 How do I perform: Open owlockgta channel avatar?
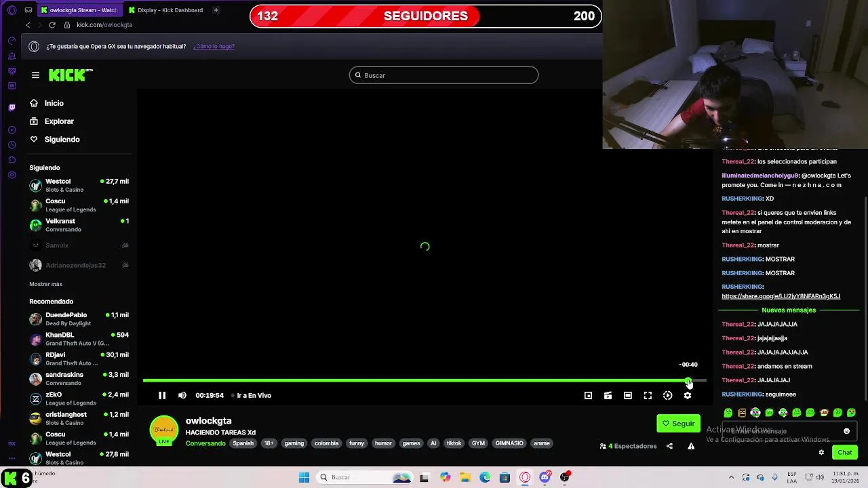(163, 430)
